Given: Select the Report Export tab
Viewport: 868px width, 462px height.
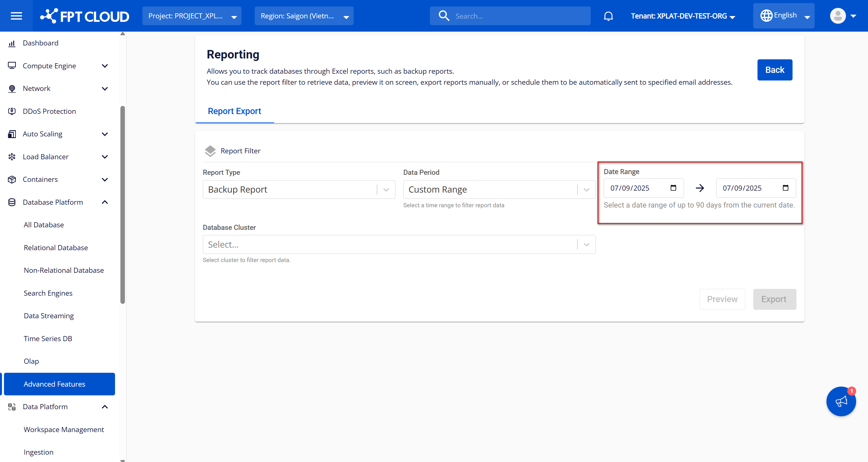Looking at the screenshot, I should (x=234, y=111).
